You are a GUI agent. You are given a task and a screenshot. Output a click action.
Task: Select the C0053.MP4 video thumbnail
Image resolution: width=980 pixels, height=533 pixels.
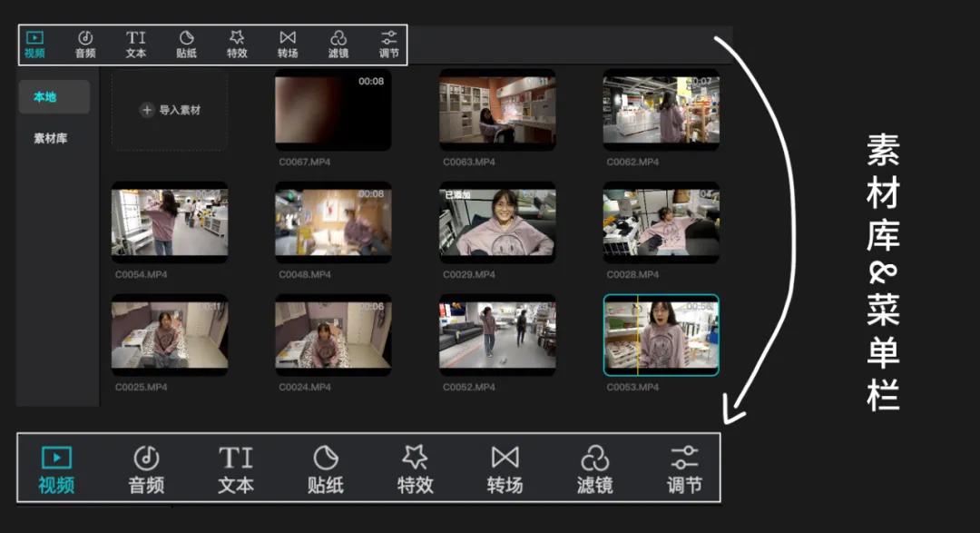click(661, 334)
